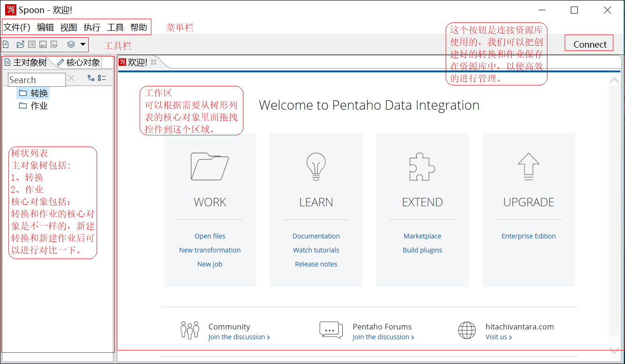Click the Save floppy disk toolbar icon
The width and height of the screenshot is (625, 364).
(x=43, y=44)
